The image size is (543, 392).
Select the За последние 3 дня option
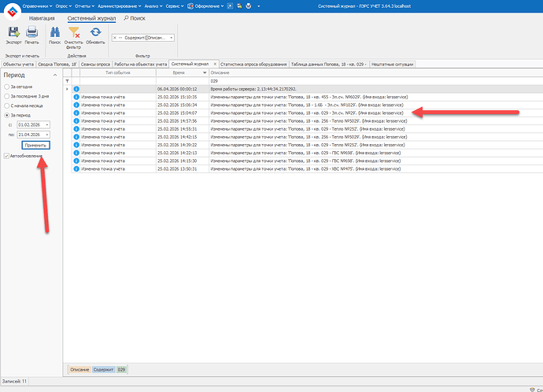tap(8, 95)
